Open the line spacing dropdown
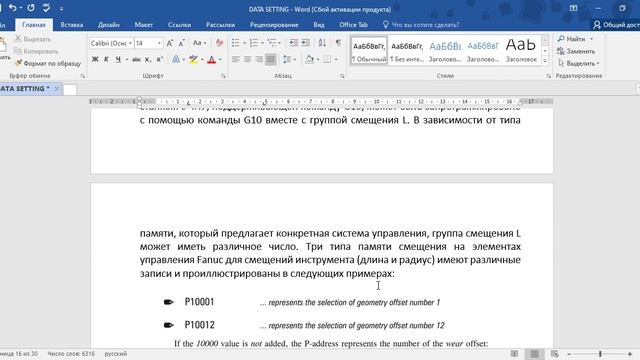 (289, 60)
